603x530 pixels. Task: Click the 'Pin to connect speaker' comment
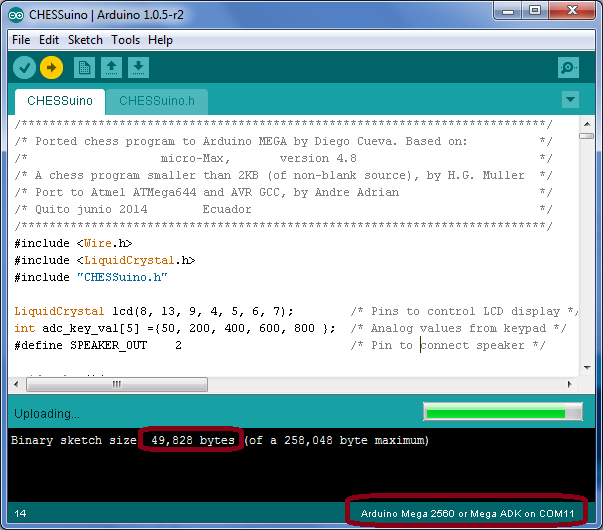coord(448,345)
